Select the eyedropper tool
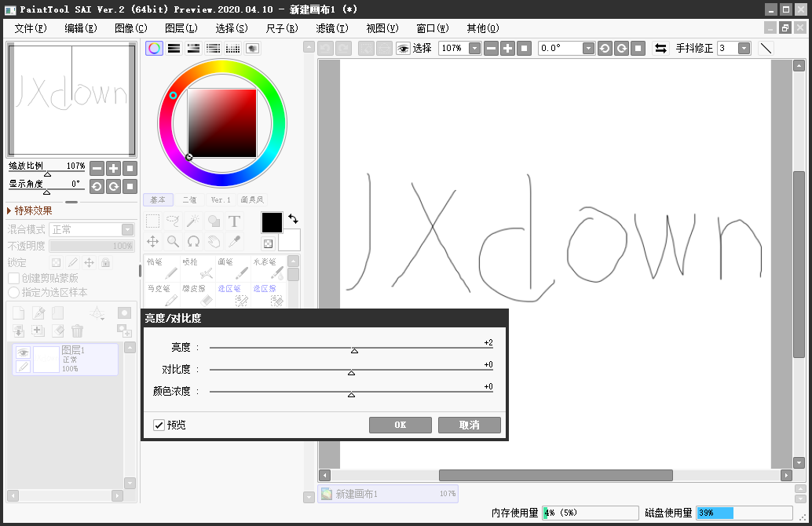This screenshot has width=812, height=526. 234,241
